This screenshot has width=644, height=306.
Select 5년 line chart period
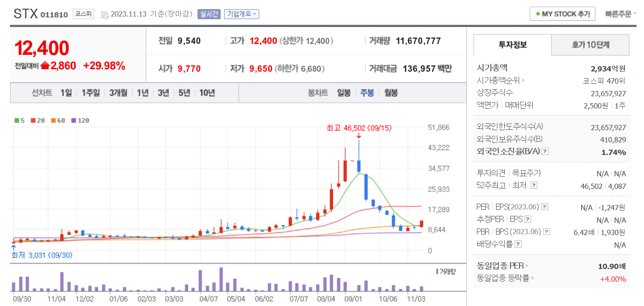click(x=184, y=93)
